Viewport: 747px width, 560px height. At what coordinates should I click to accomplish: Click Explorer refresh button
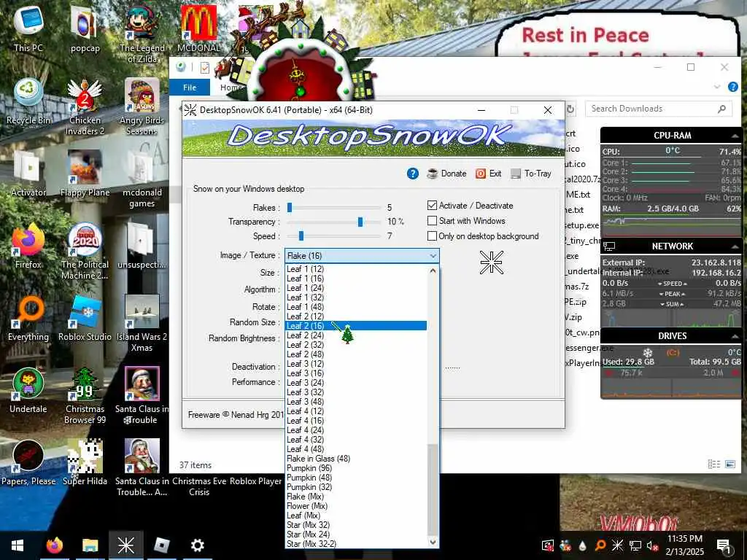570,109
